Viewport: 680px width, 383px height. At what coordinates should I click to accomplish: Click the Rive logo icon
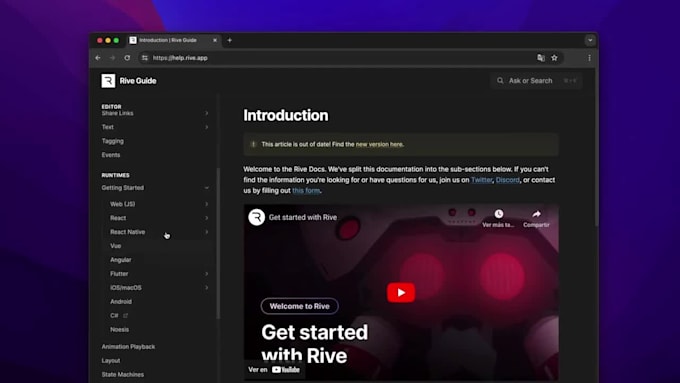pyautogui.click(x=108, y=80)
